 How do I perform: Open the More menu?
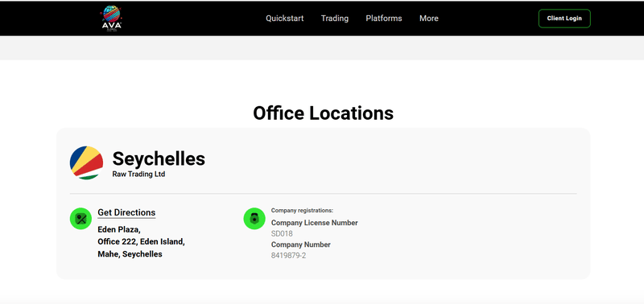tap(429, 18)
